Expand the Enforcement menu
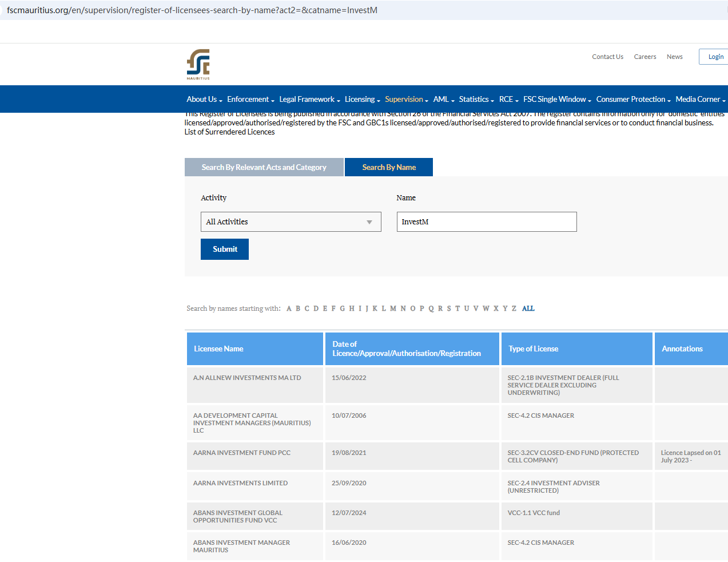The height and width of the screenshot is (562, 728). (250, 100)
